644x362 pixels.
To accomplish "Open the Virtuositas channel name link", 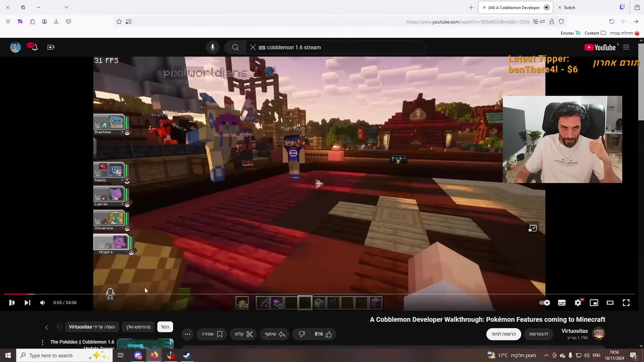I will point(575,331).
